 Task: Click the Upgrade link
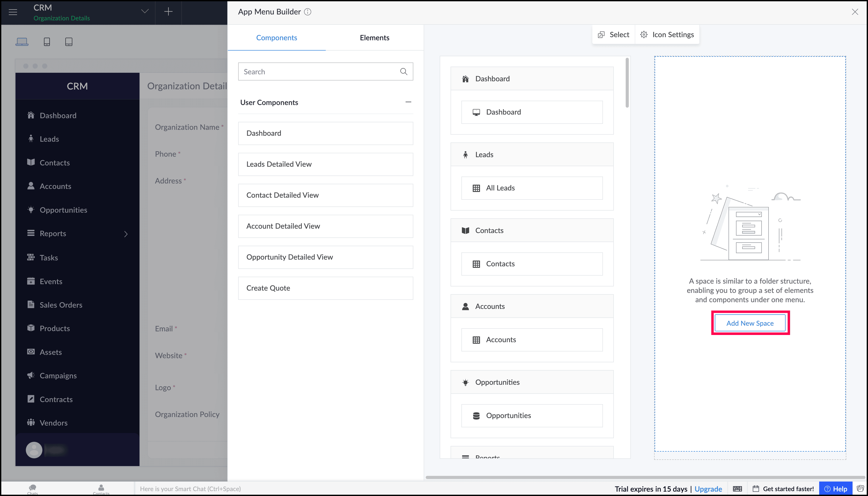(x=708, y=489)
